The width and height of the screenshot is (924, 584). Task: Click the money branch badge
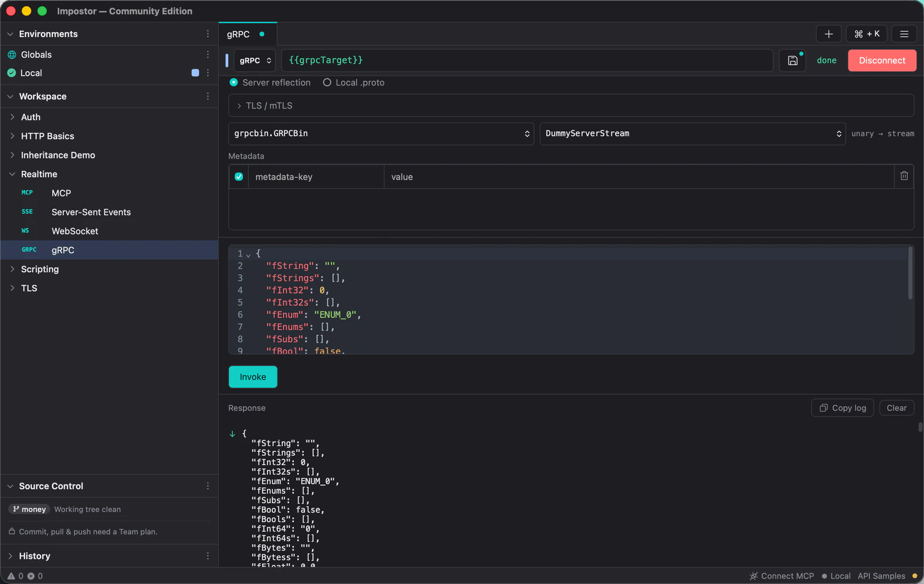tap(29, 509)
